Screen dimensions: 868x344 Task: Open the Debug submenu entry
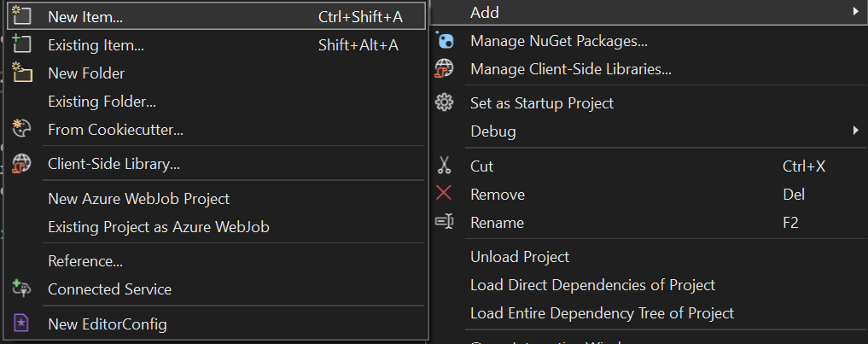coord(493,131)
